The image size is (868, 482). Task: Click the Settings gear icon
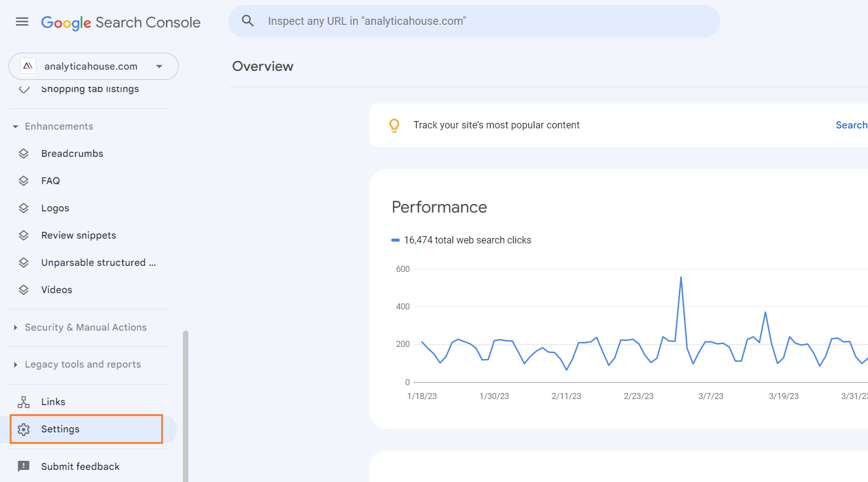coord(24,429)
